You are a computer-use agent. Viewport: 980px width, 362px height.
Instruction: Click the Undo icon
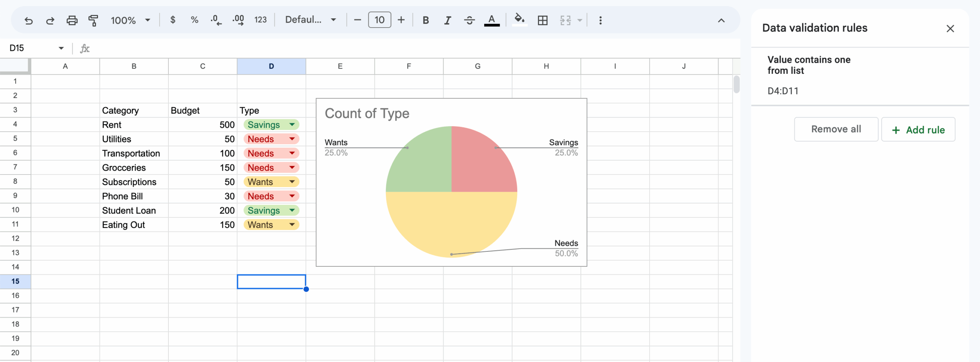(29, 20)
